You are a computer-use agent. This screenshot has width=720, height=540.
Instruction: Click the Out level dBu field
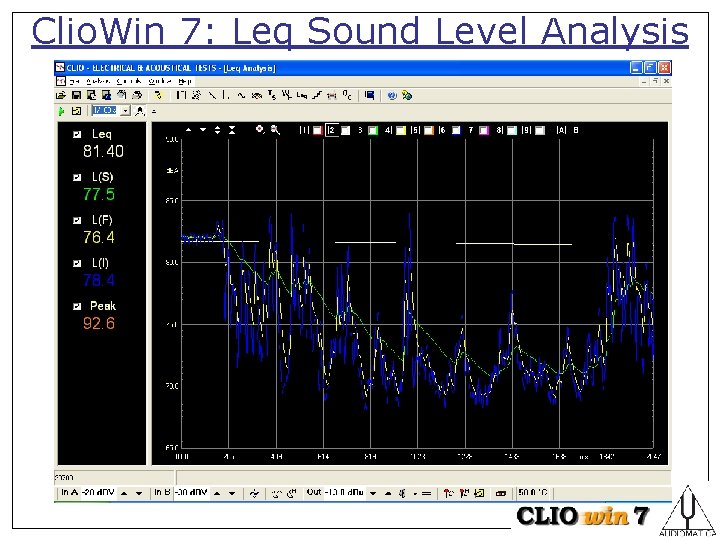344,493
